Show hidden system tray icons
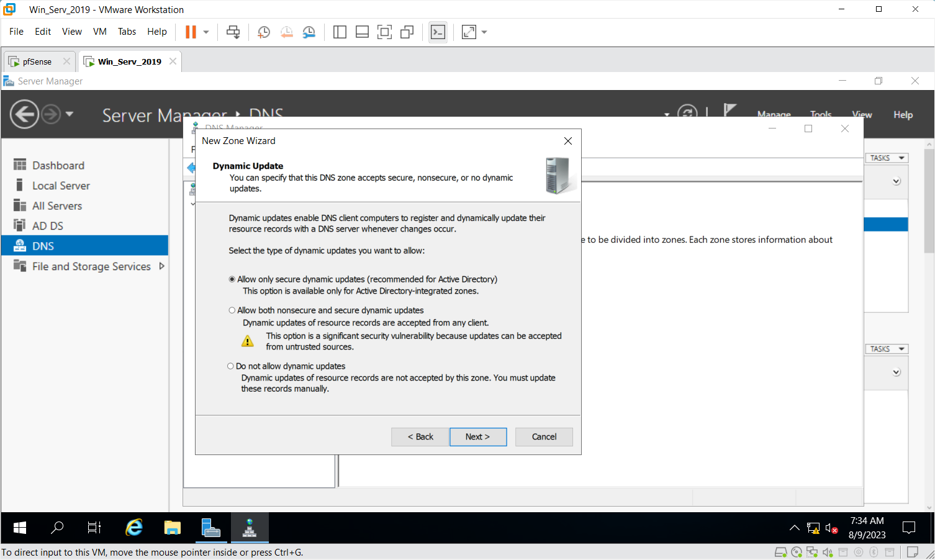 point(794,528)
